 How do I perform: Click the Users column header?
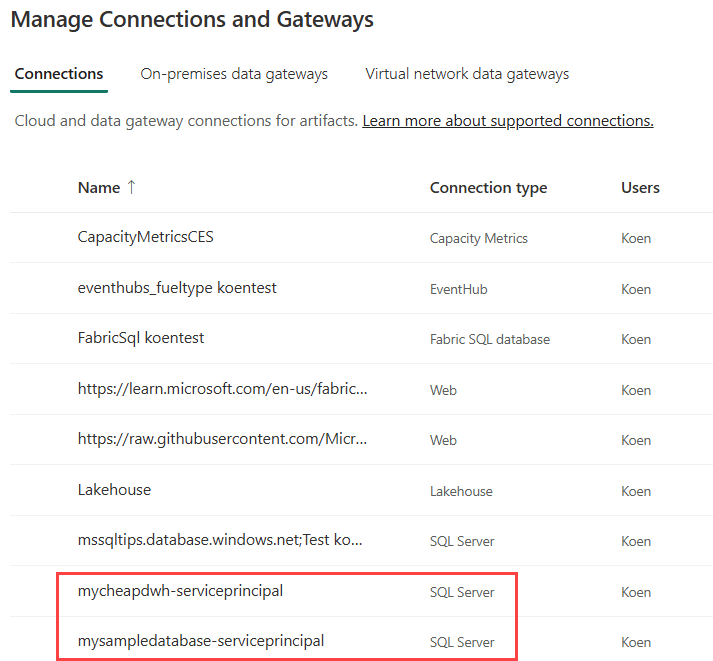click(640, 188)
